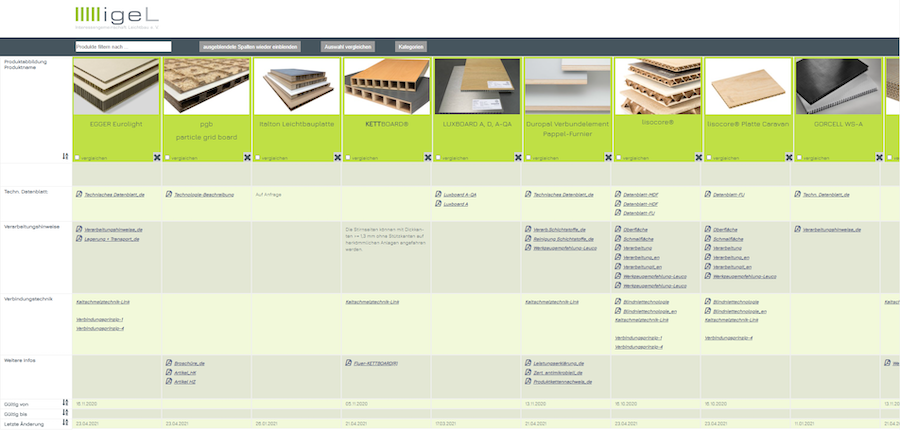900x430 pixels.
Task: Hide the Italton Leichtbauplatte column via X icon
Action: [x=338, y=157]
